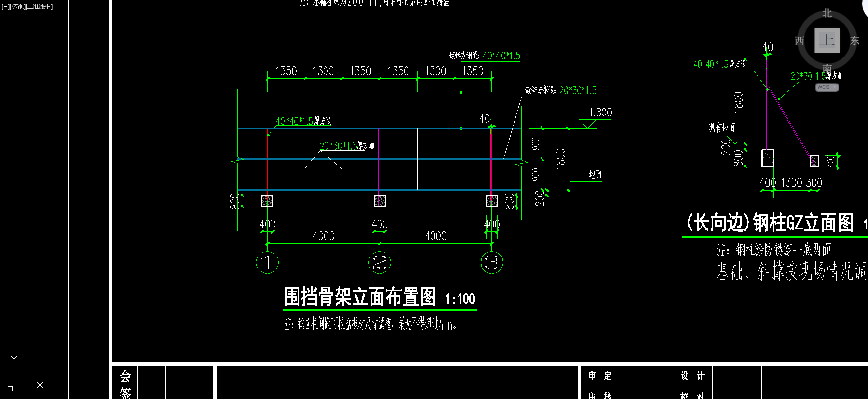868x399 pixels.
Task: Rotate view via ViewCube 北 compass label
Action: coord(827,13)
